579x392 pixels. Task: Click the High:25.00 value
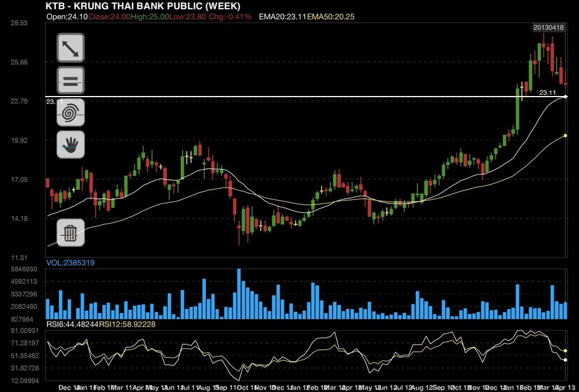149,16
